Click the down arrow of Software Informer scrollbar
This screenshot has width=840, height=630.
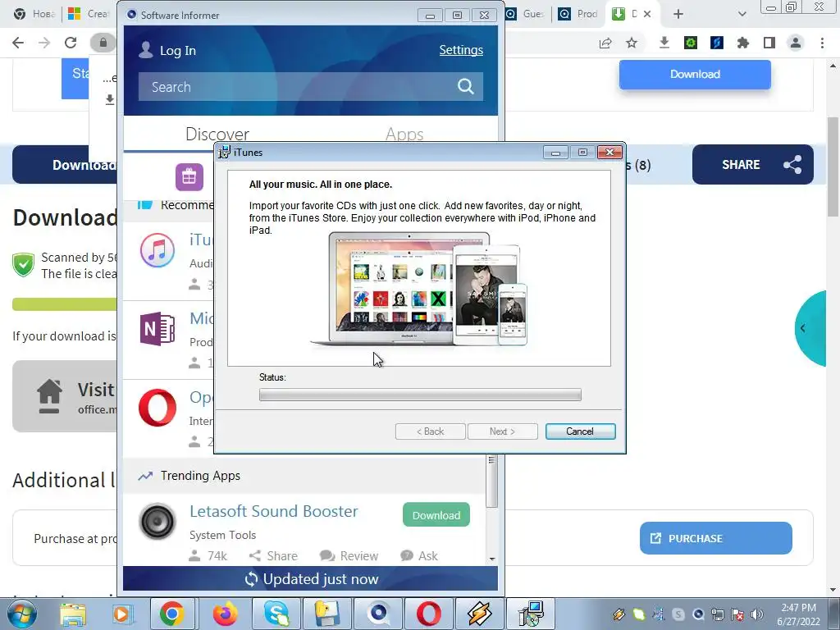[x=492, y=559]
